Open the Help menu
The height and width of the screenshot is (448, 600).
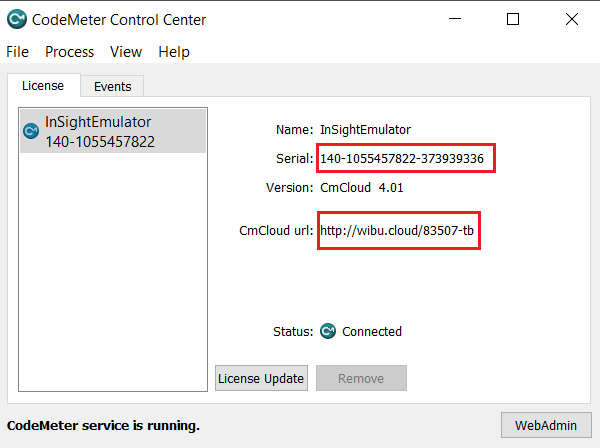tap(174, 52)
